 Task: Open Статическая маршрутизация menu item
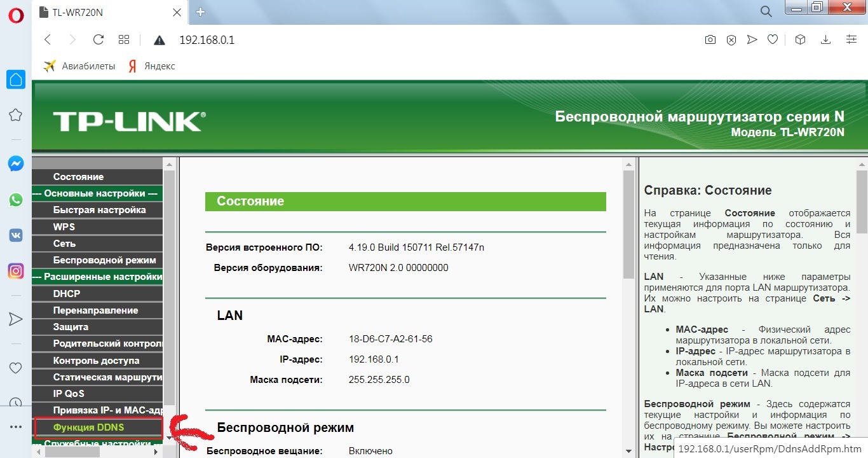click(x=98, y=377)
